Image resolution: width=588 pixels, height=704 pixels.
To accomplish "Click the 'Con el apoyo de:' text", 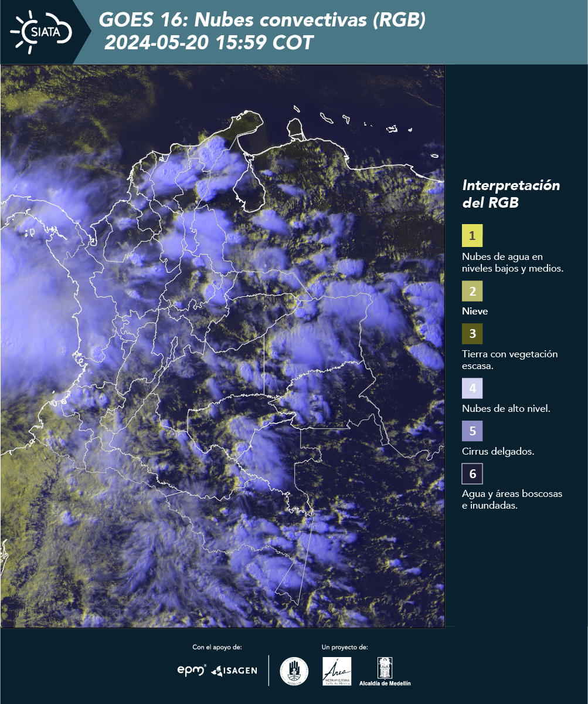I will [x=217, y=647].
